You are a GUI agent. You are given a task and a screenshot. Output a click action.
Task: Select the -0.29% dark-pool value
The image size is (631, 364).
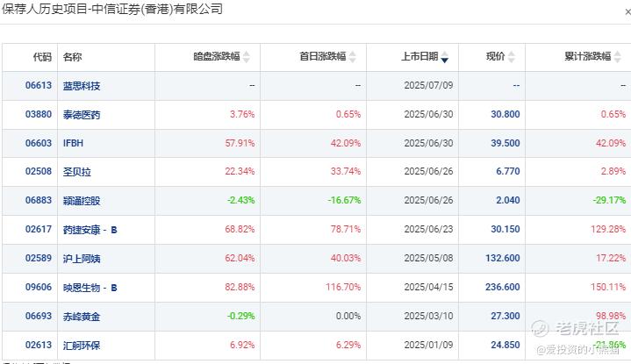(241, 316)
